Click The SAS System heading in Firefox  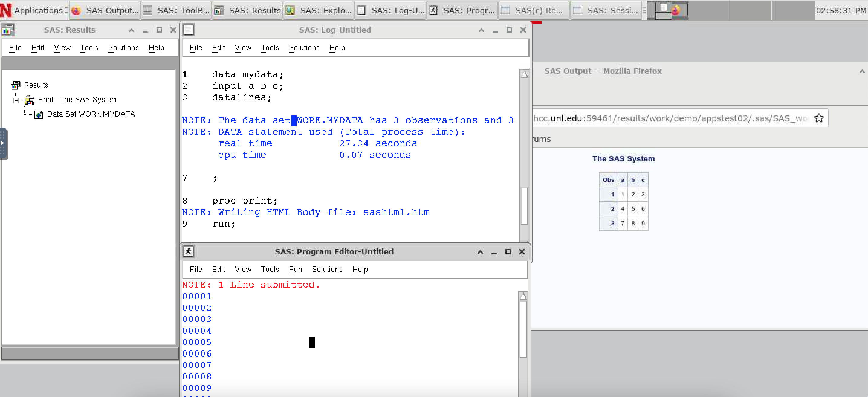(623, 159)
